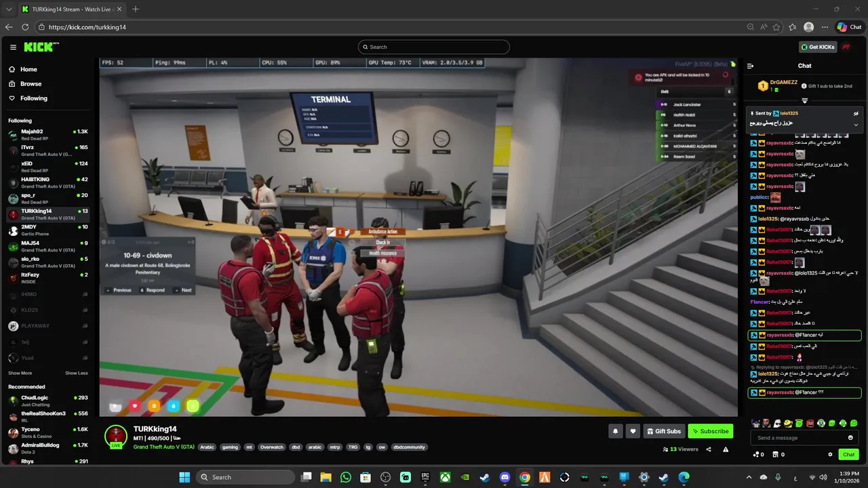This screenshot has height=488, width=868.
Task: Select the mtrp tag
Action: (x=334, y=447)
